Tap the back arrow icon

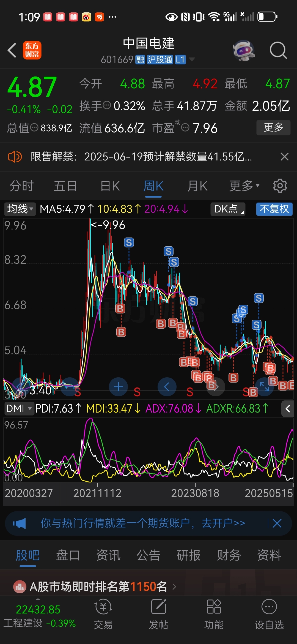(x=12, y=50)
